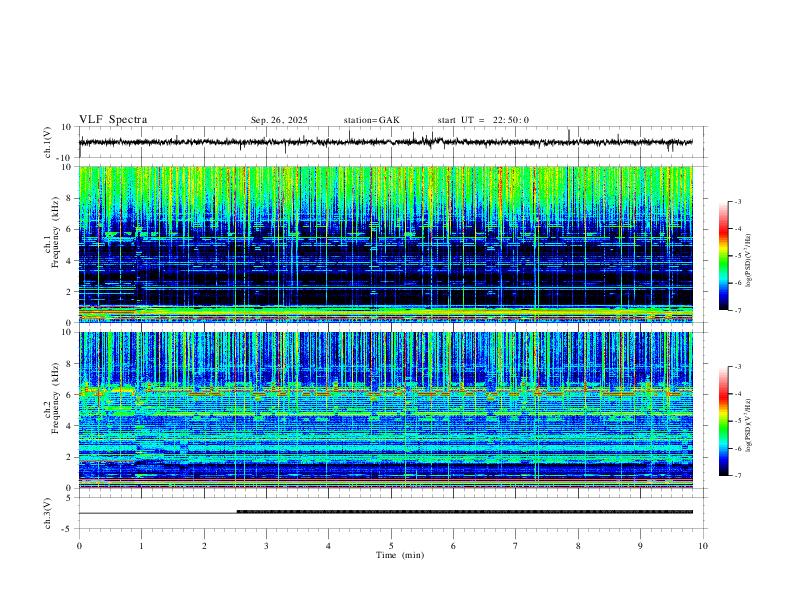Click the 'ch.3(V)' axis label
792x612 pixels.
coord(48,513)
